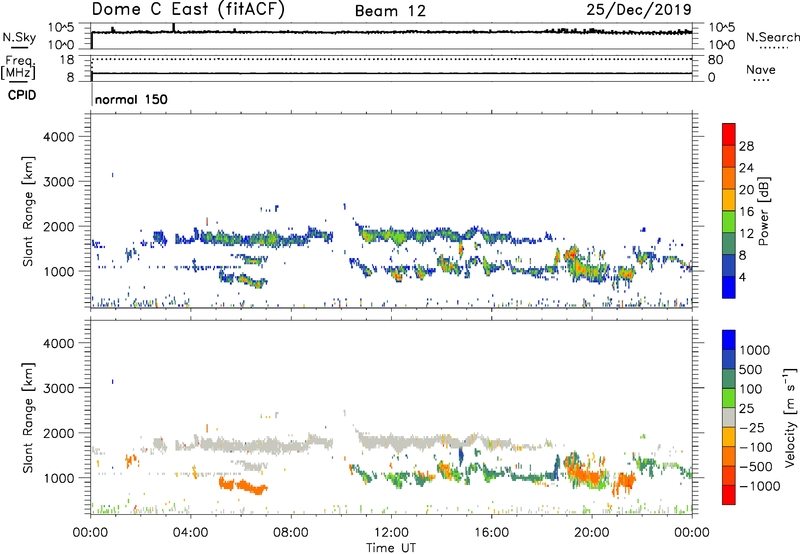Click the 'Freq. [MHz]' axis label
800x554 pixels.
[x=18, y=67]
